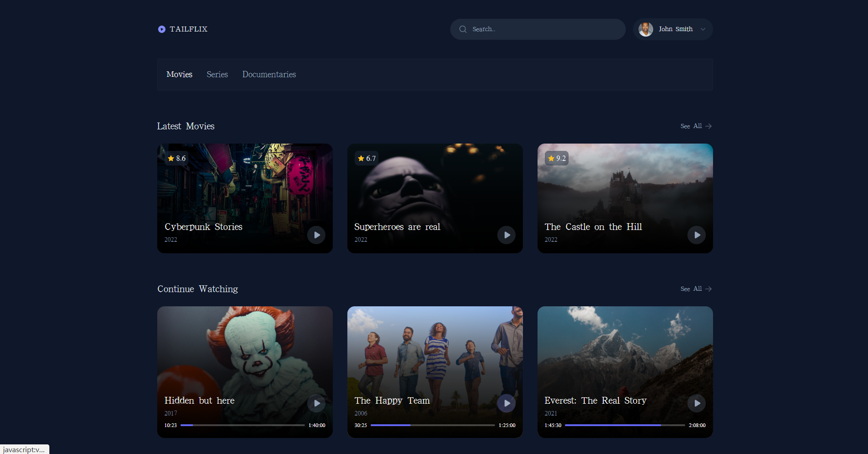Open the Documentaries tab
868x454 pixels.
(269, 75)
